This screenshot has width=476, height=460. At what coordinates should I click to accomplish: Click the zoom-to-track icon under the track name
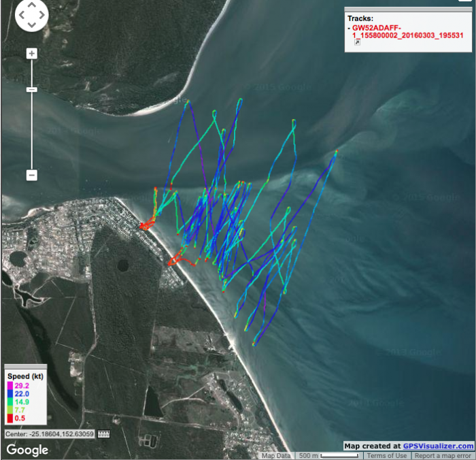(x=358, y=42)
